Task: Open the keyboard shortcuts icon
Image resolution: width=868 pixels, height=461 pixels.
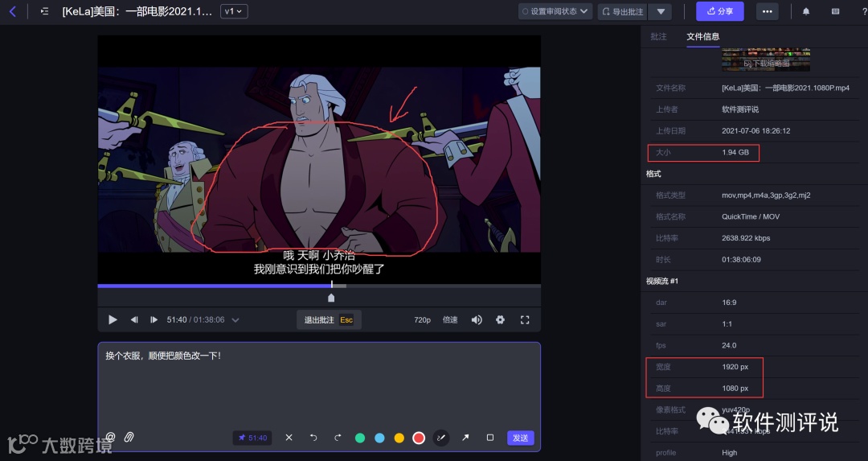Action: click(835, 11)
